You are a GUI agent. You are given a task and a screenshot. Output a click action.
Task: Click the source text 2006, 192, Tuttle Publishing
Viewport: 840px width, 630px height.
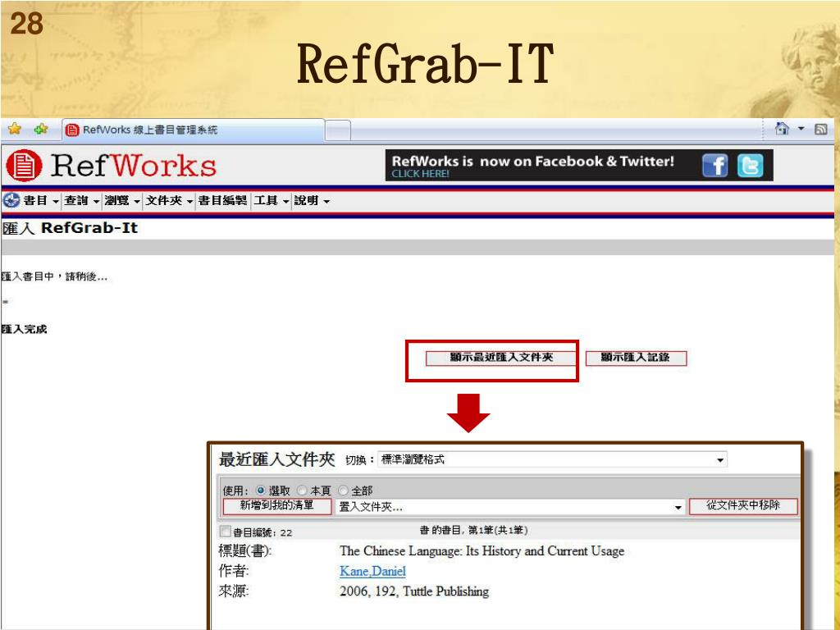(x=414, y=591)
